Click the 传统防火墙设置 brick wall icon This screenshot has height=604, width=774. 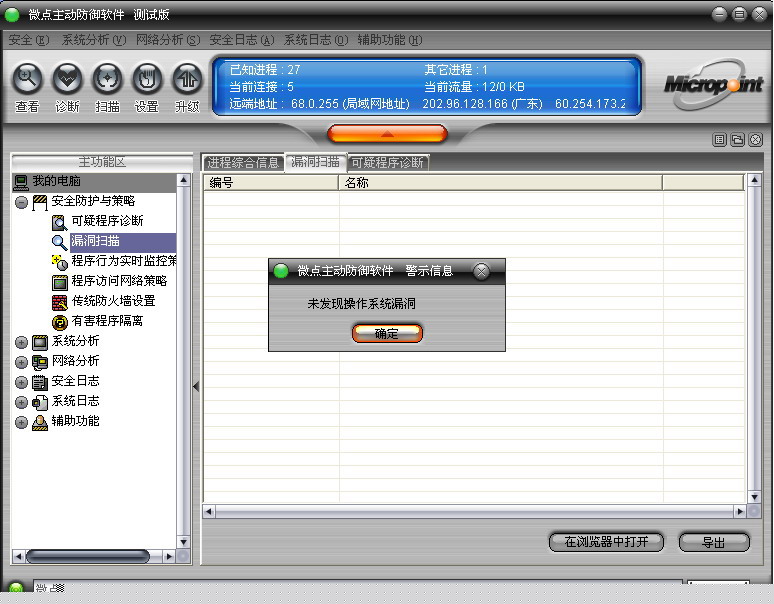tap(59, 302)
